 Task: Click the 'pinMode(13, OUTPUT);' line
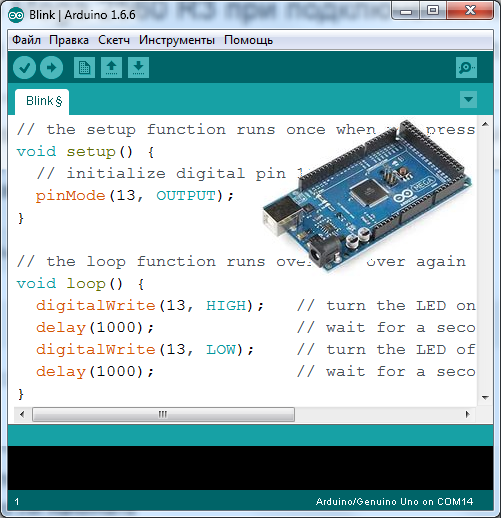coord(135,196)
